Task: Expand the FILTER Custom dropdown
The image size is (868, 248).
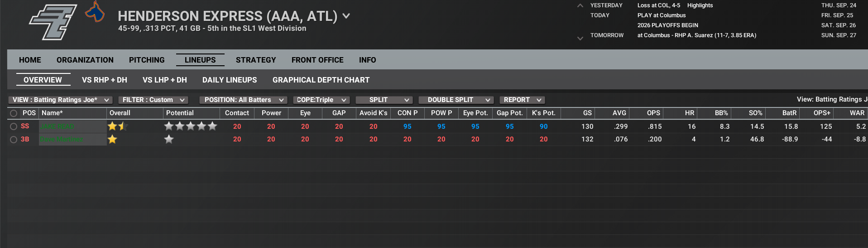Action: 153,100
